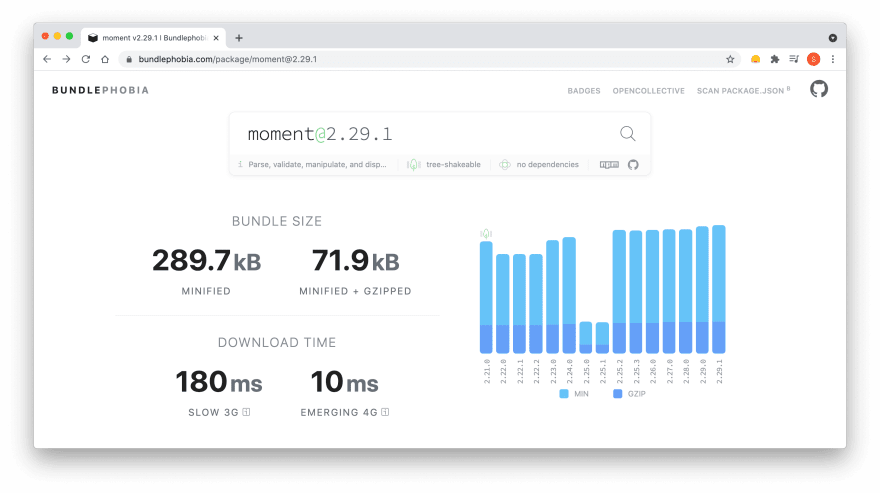The height and width of the screenshot is (493, 880).
Task: Open the BADGES link
Action: coord(584,90)
